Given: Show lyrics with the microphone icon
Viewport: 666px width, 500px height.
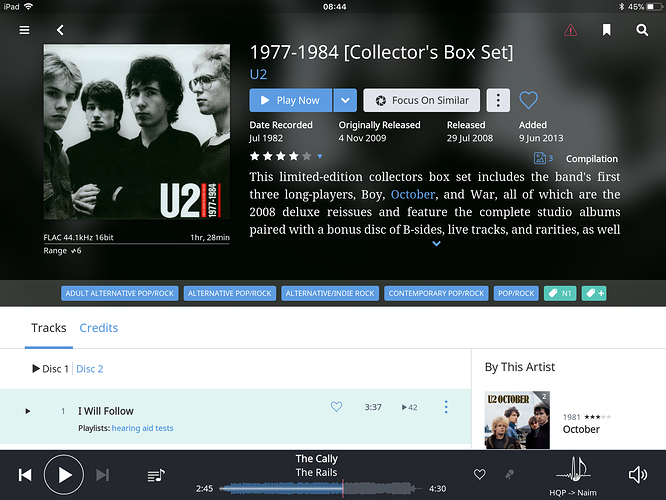Looking at the screenshot, I should (509, 475).
